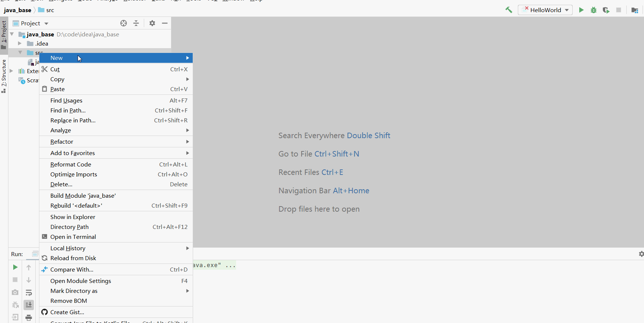The width and height of the screenshot is (644, 323).
Task: Hide the Project panel with the minus icon
Action: [x=165, y=23]
